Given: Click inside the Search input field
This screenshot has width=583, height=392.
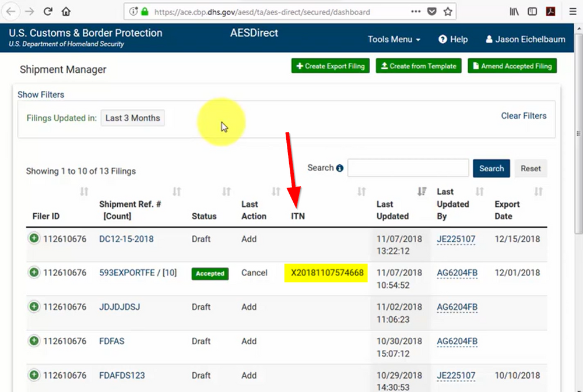Looking at the screenshot, I should [x=408, y=168].
